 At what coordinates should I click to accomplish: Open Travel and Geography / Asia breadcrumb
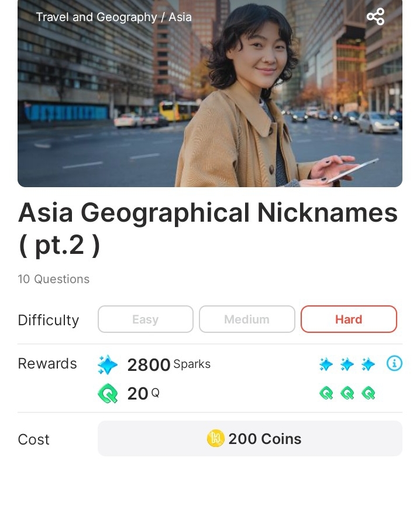114,17
